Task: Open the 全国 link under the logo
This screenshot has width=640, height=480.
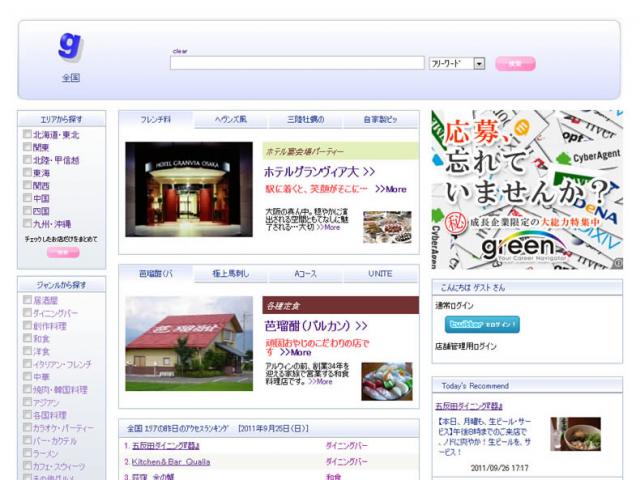Action: pos(71,78)
